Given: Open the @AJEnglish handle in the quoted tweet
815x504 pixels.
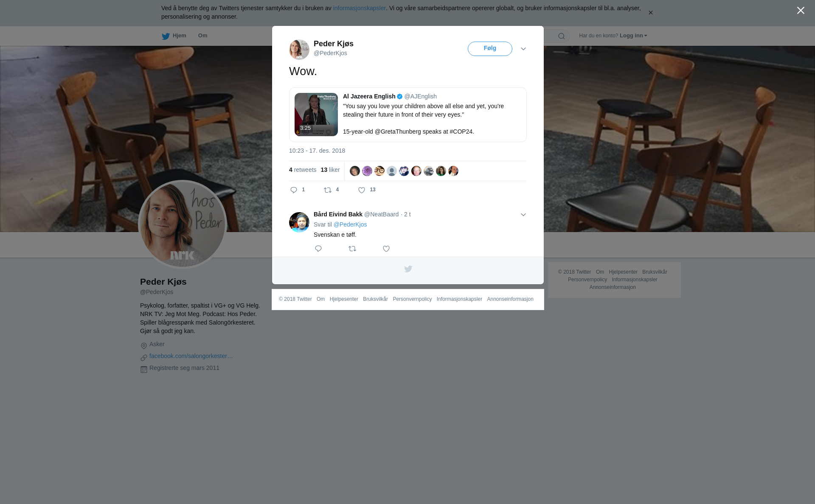Looking at the screenshot, I should click(x=420, y=96).
